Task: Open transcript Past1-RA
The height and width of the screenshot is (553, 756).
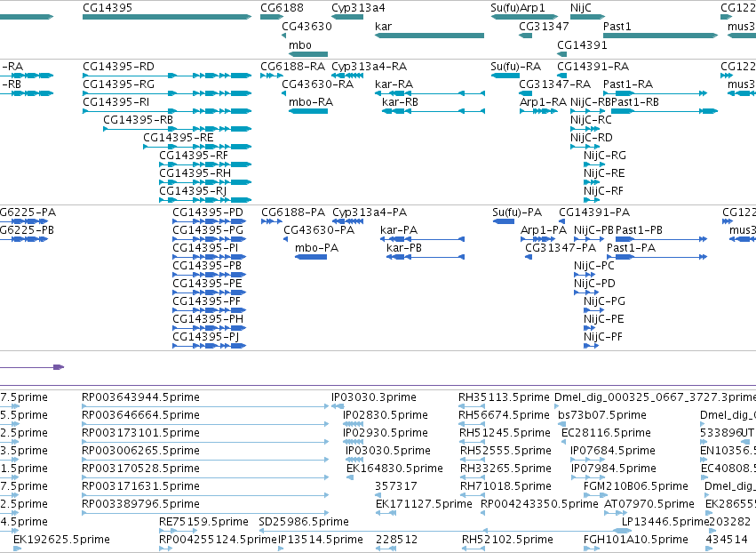Action: pyautogui.click(x=628, y=84)
